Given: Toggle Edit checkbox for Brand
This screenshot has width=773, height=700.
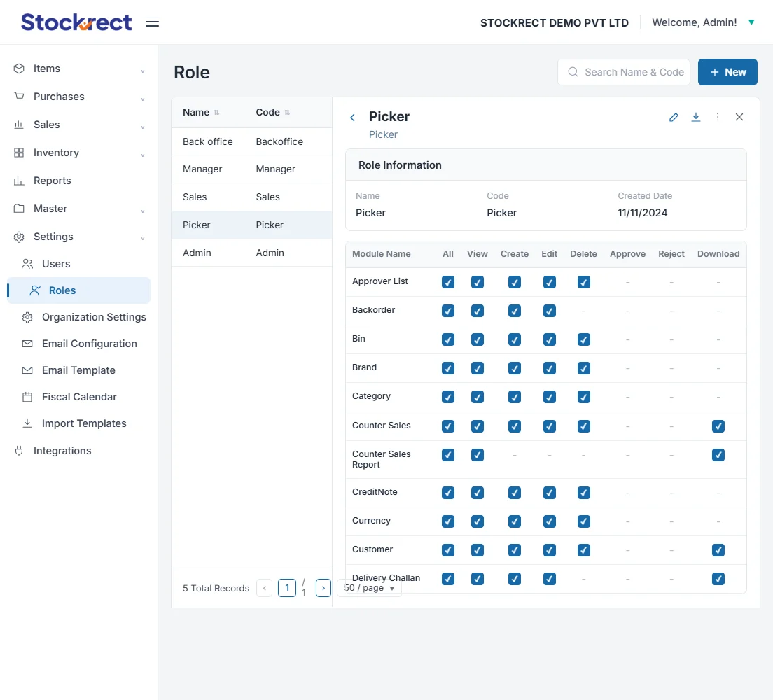Looking at the screenshot, I should pos(549,368).
